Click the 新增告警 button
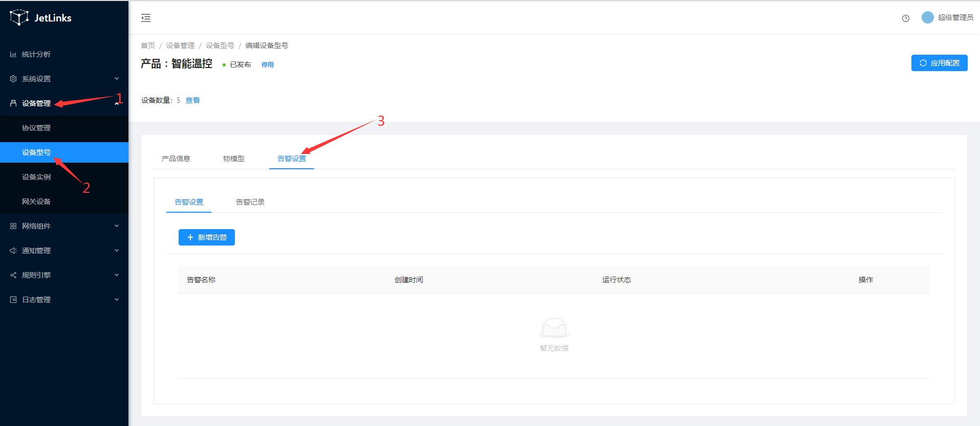This screenshot has width=980, height=426. pos(207,237)
